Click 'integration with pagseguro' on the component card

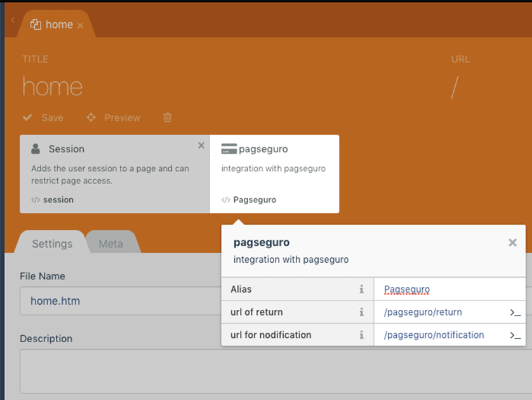point(274,169)
